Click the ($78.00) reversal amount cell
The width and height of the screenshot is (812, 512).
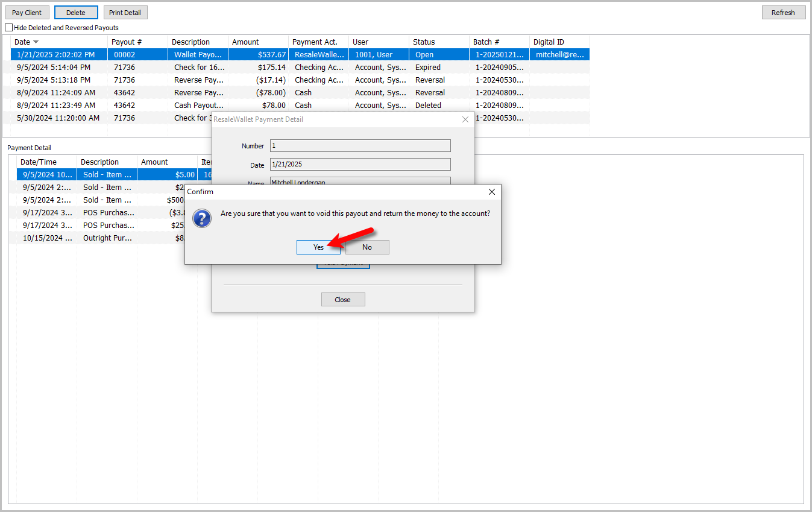click(258, 93)
